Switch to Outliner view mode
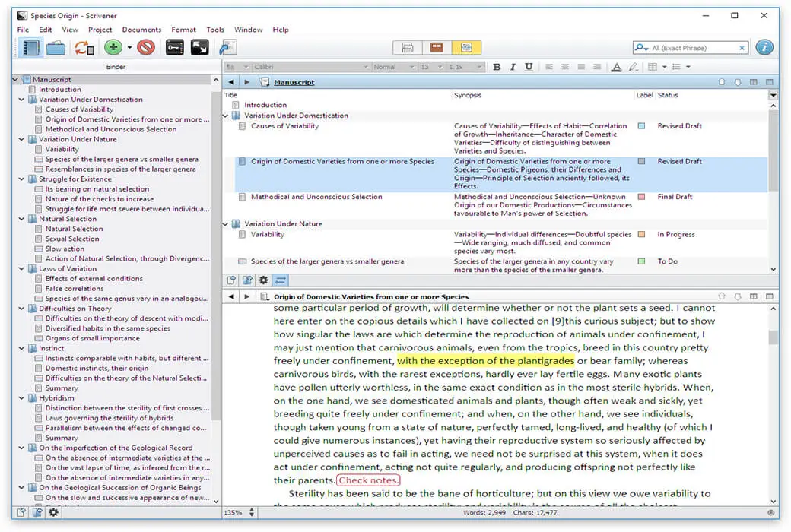791x532 pixels. (466, 47)
